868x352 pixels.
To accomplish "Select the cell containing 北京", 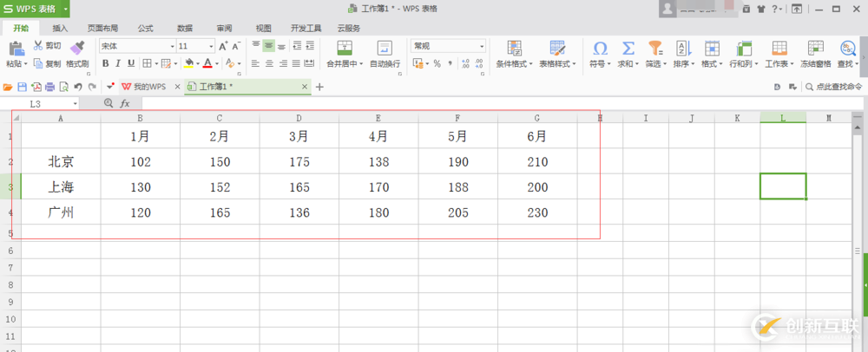I will 61,161.
